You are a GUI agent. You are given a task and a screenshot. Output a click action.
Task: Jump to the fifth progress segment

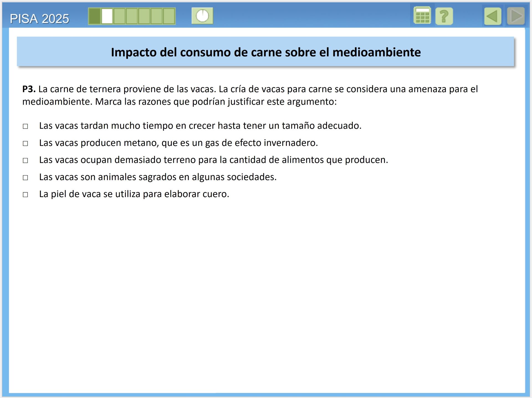click(x=144, y=16)
